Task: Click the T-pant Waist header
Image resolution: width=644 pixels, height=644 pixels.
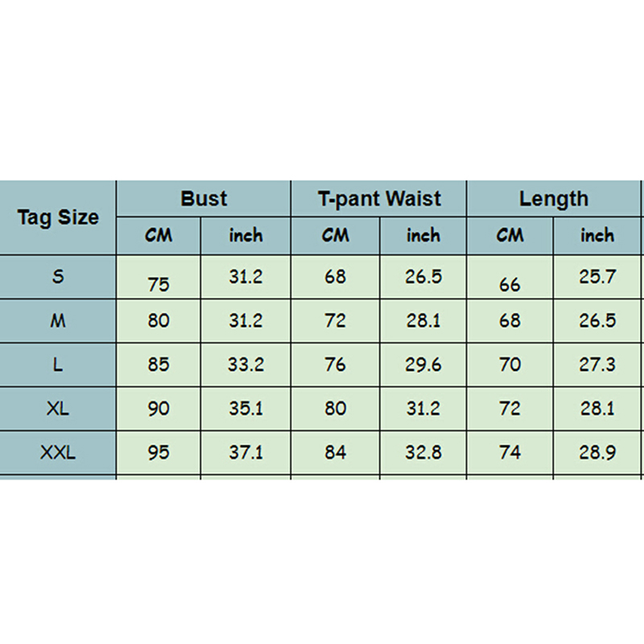Action: pyautogui.click(x=379, y=199)
